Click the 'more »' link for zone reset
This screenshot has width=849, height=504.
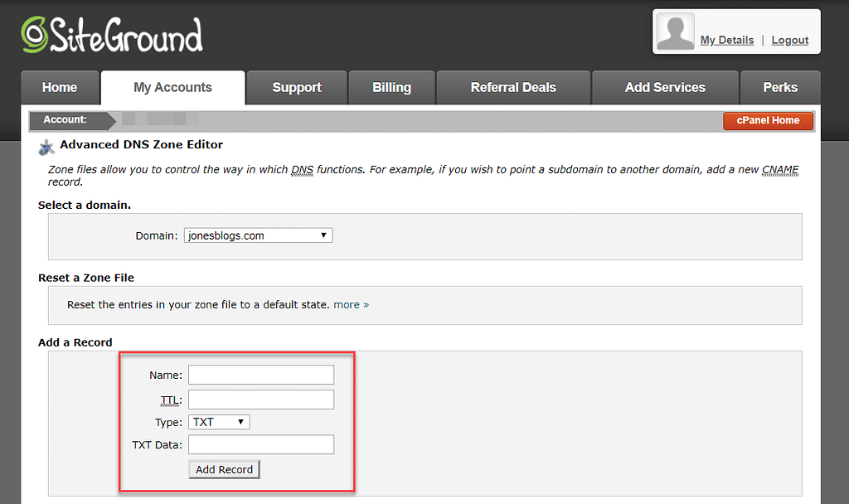(x=351, y=305)
